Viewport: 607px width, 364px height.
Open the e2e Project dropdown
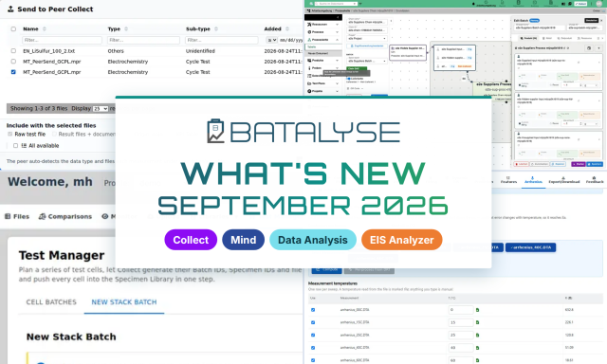pos(367,39)
